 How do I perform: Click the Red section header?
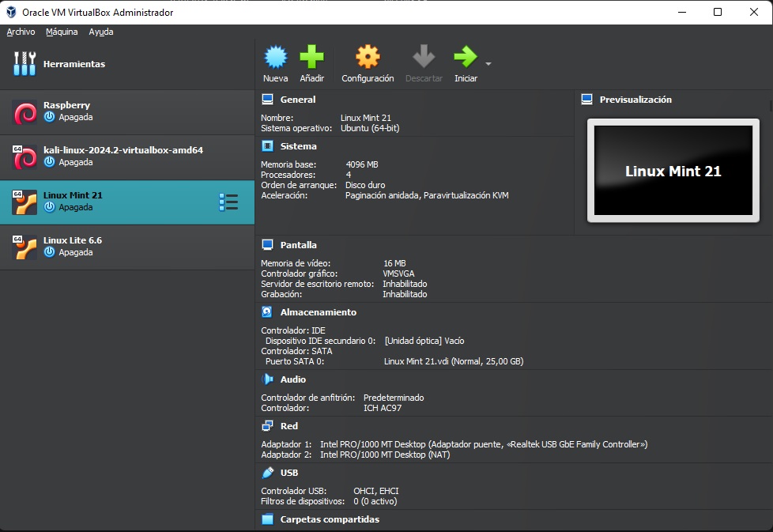point(288,426)
